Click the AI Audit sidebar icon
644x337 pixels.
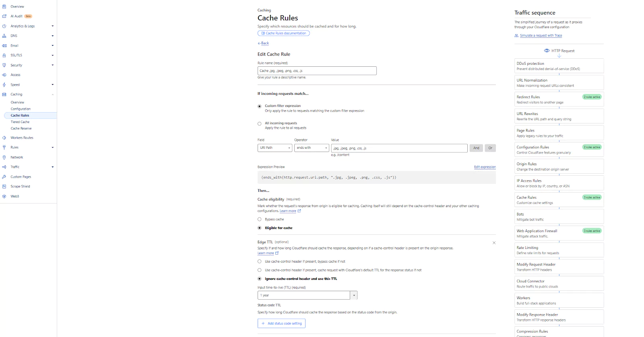4,16
